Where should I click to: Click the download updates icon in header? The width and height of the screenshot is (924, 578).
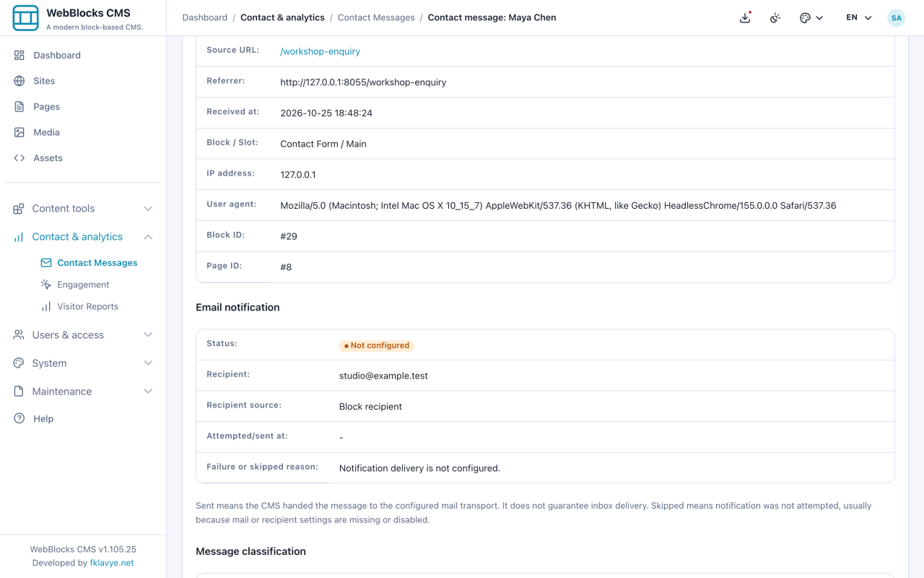pyautogui.click(x=745, y=18)
